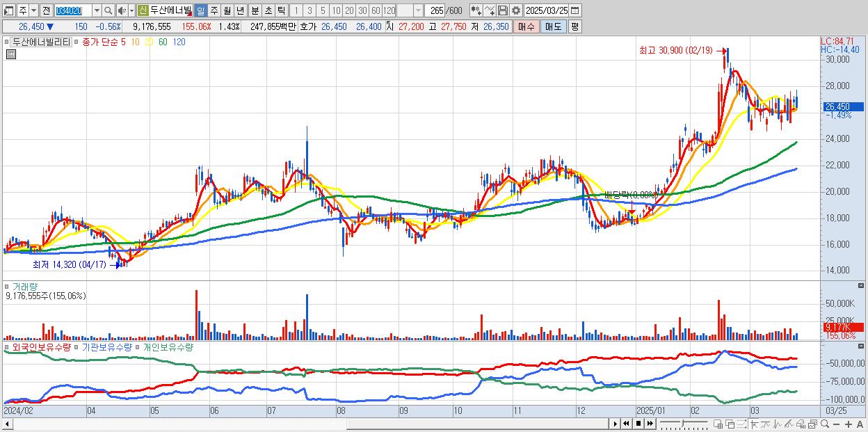Switch to 분 minute chart period
The width and height of the screenshot is (868, 432).
(x=255, y=10)
